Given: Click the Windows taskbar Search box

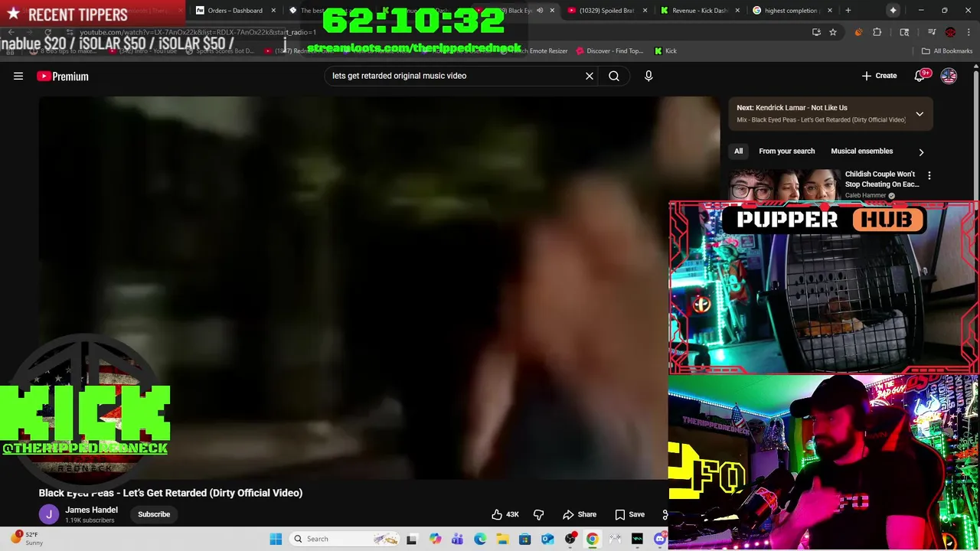Looking at the screenshot, I should point(345,539).
